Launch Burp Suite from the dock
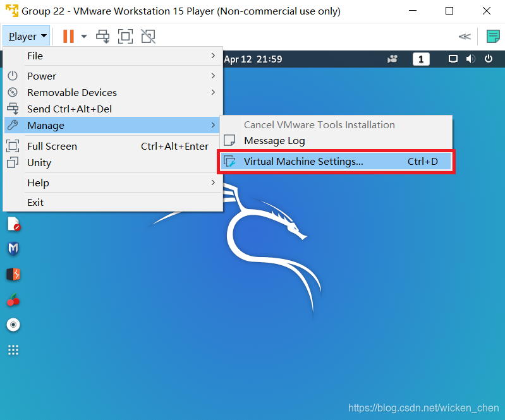 tap(13, 274)
